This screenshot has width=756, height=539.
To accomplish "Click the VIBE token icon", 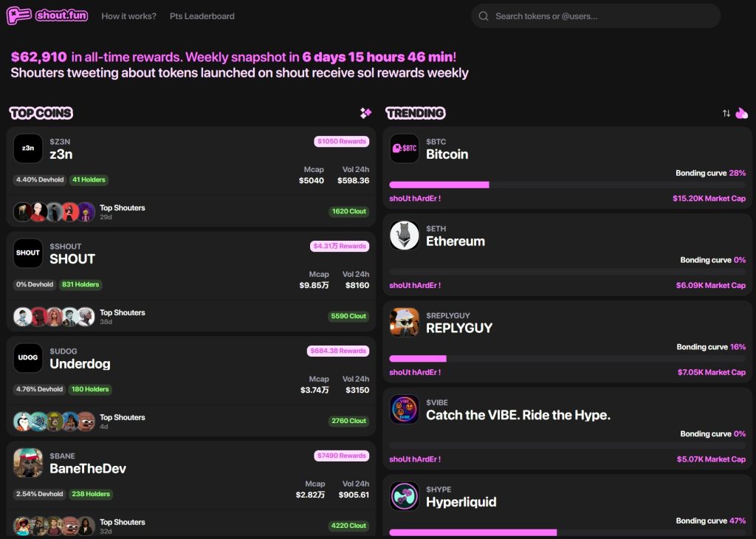I will click(x=404, y=409).
